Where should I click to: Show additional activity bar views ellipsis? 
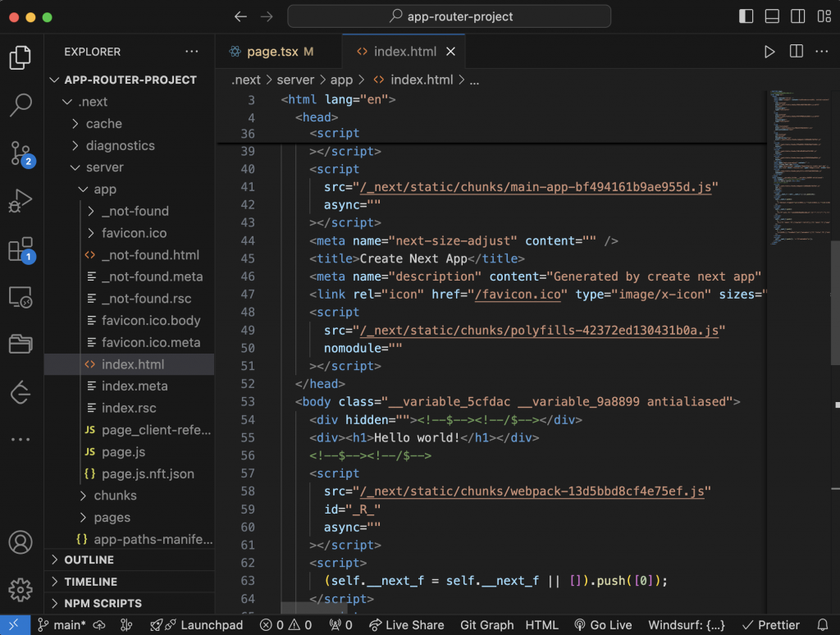click(21, 440)
